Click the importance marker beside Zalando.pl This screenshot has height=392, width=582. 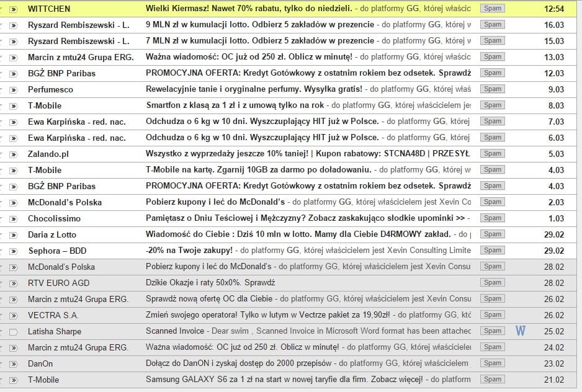14,155
